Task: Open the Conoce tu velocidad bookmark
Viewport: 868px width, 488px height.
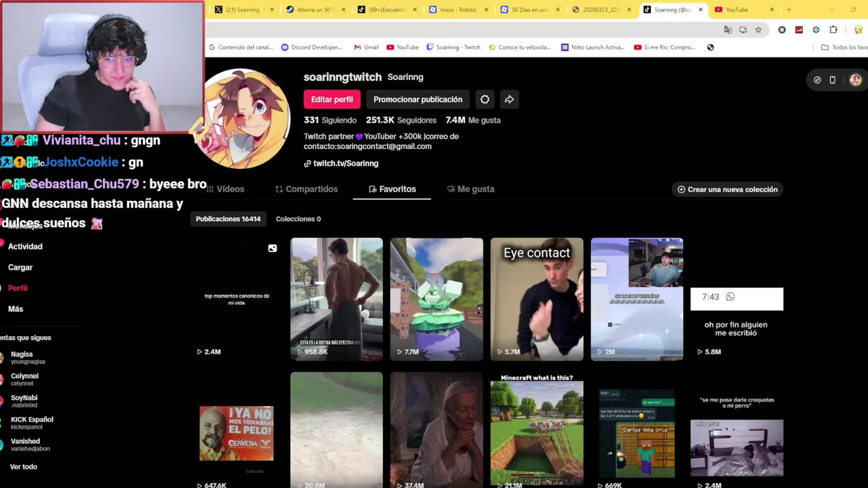Action: pyautogui.click(x=520, y=47)
